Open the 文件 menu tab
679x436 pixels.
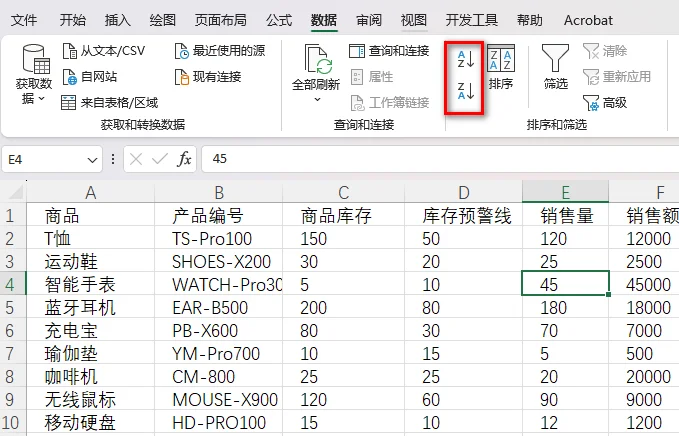[24, 20]
